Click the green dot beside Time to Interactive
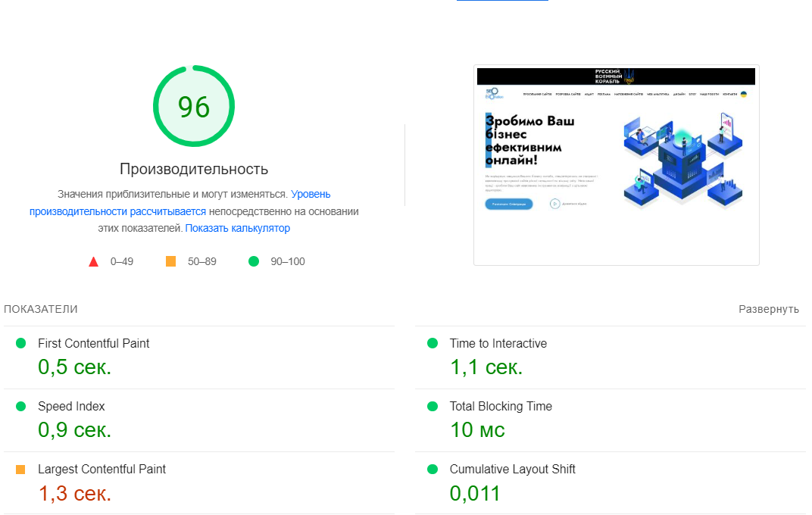 click(433, 343)
